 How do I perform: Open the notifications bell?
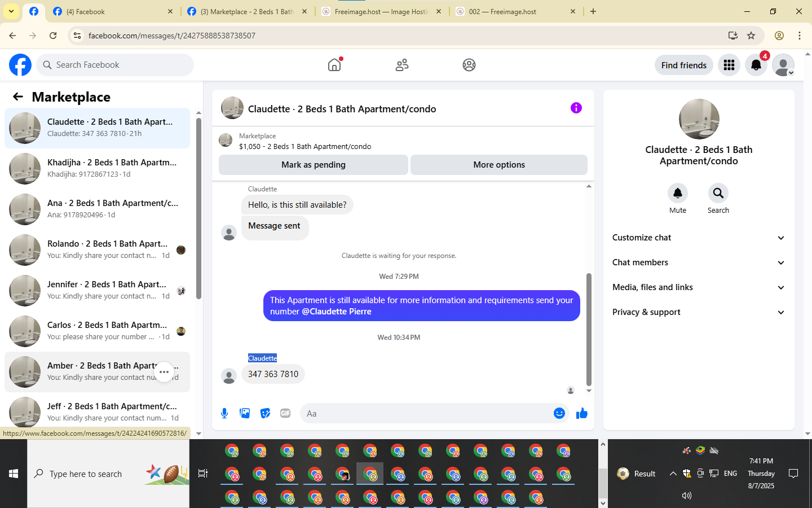point(756,65)
